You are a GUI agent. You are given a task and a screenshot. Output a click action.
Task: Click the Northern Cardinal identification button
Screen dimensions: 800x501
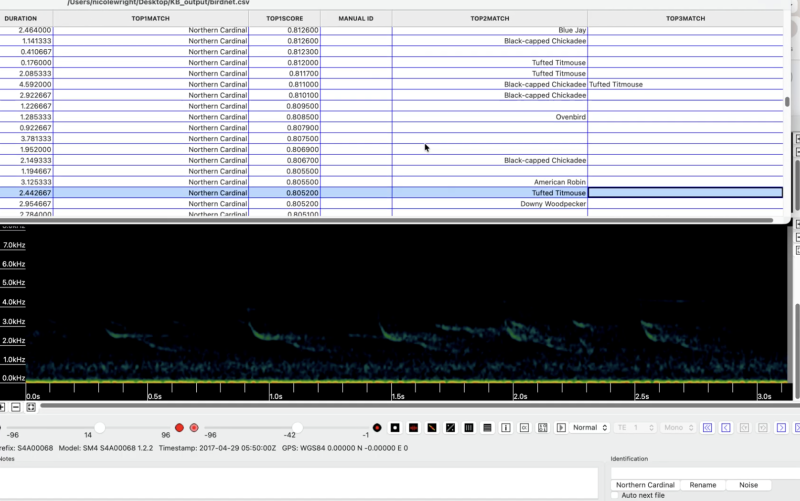pos(645,485)
